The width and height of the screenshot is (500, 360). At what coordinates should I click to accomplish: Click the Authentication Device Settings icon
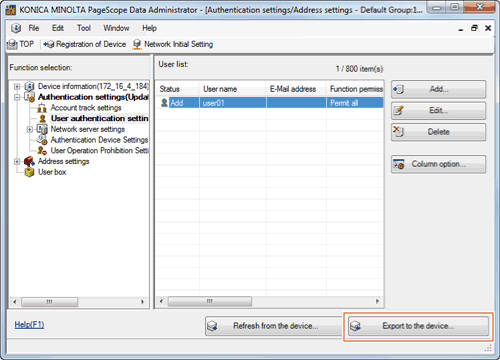pos(42,140)
